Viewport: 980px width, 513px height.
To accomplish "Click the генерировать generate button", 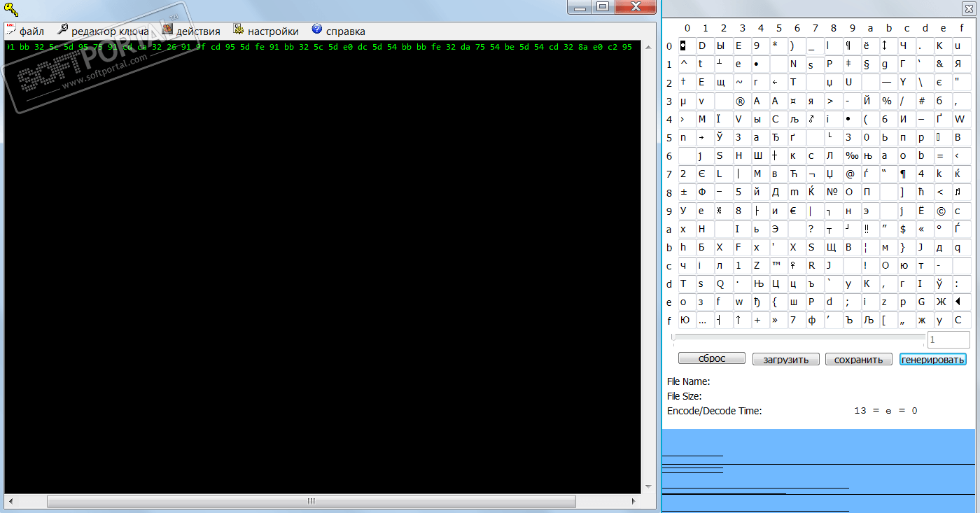I will [933, 359].
